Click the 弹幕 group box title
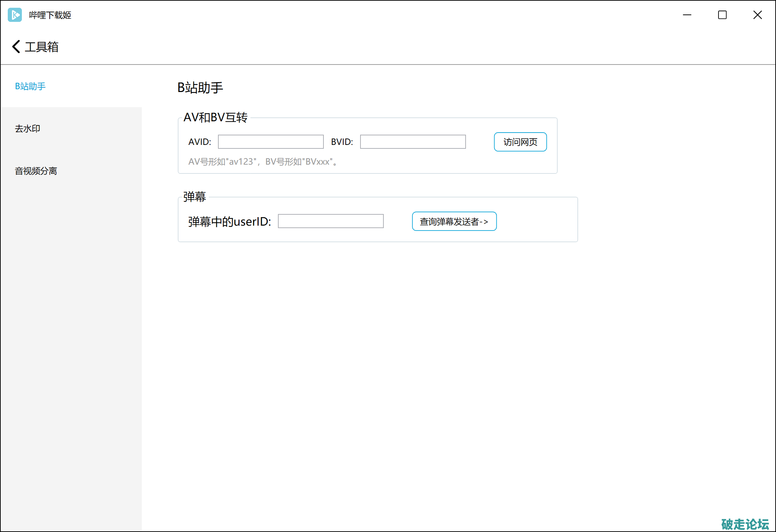 194,197
